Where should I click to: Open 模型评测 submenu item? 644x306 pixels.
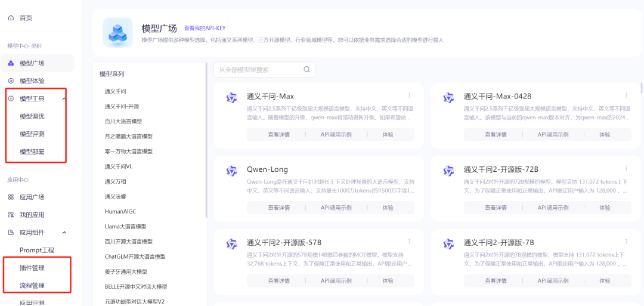coord(32,134)
